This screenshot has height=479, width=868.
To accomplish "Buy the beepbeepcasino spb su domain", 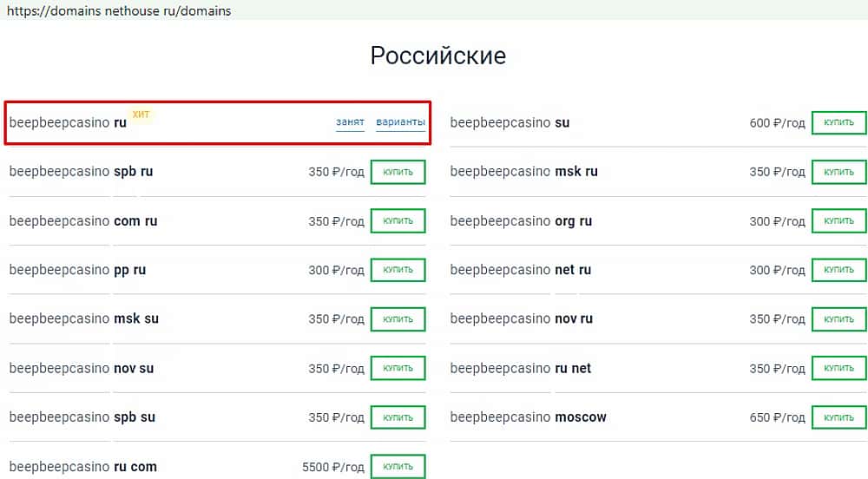I will click(398, 417).
